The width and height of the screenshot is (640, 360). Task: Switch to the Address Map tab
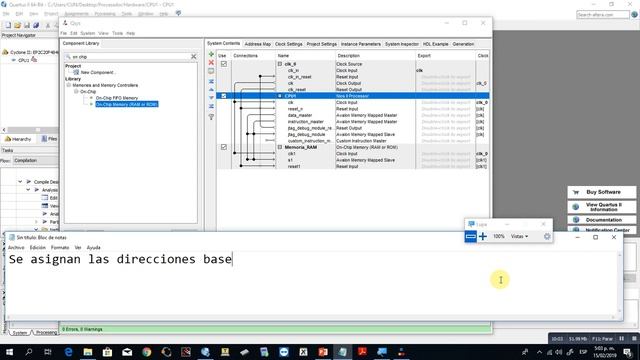258,44
